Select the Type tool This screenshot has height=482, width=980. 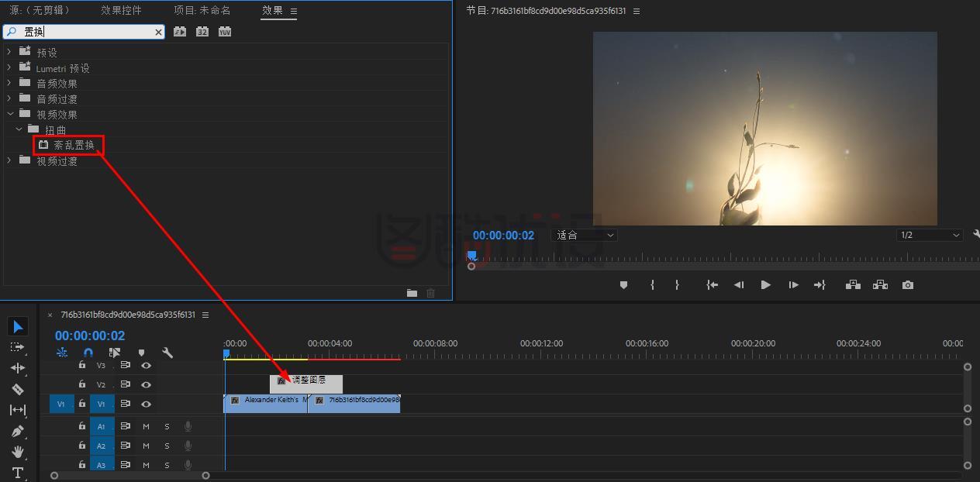coord(18,472)
